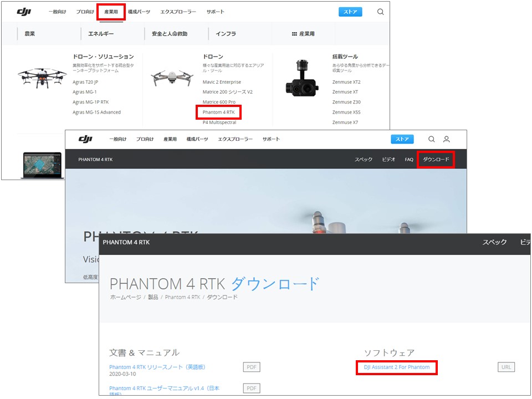The image size is (532, 399).
Task: Open the DJI Assistant 2 For Phantom link
Action: (x=397, y=367)
